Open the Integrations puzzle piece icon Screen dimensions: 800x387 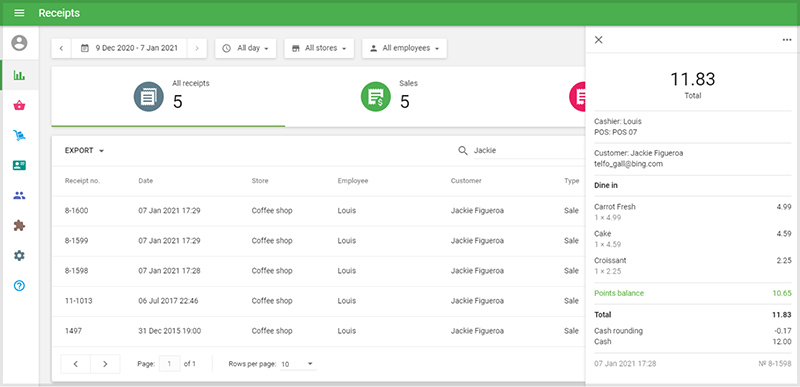pyautogui.click(x=19, y=225)
